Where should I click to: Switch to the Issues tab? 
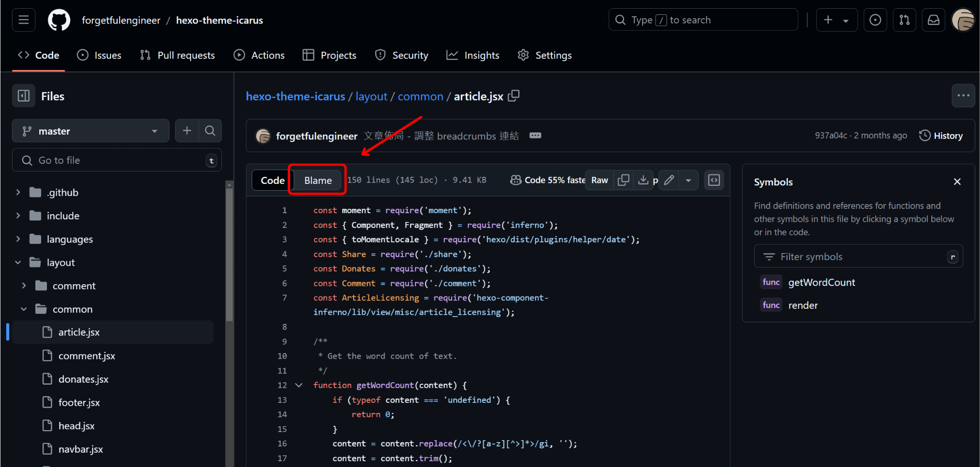[x=99, y=55]
